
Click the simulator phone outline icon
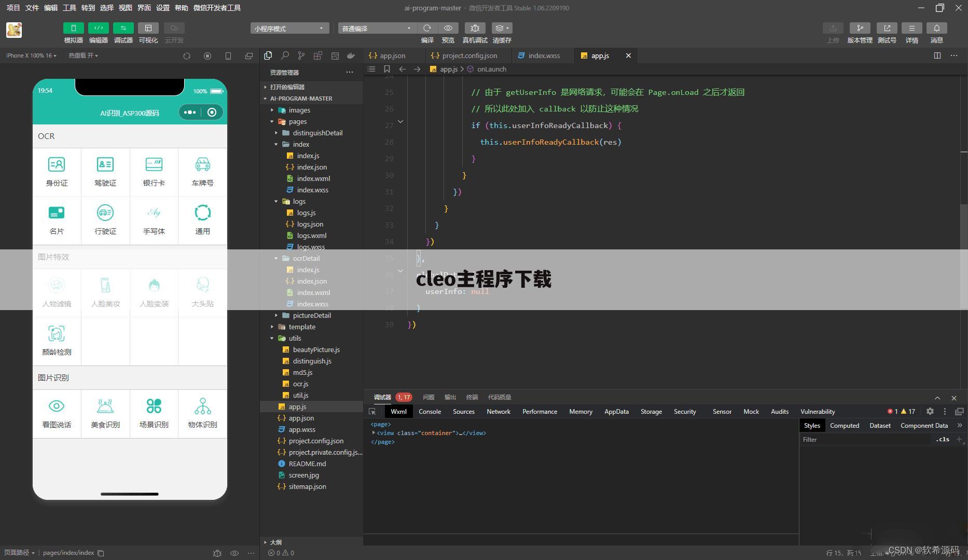pyautogui.click(x=228, y=55)
